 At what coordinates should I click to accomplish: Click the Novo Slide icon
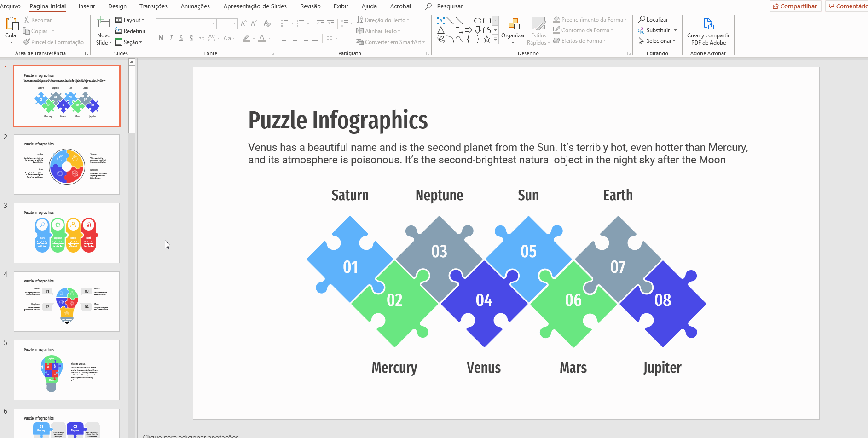tap(104, 23)
